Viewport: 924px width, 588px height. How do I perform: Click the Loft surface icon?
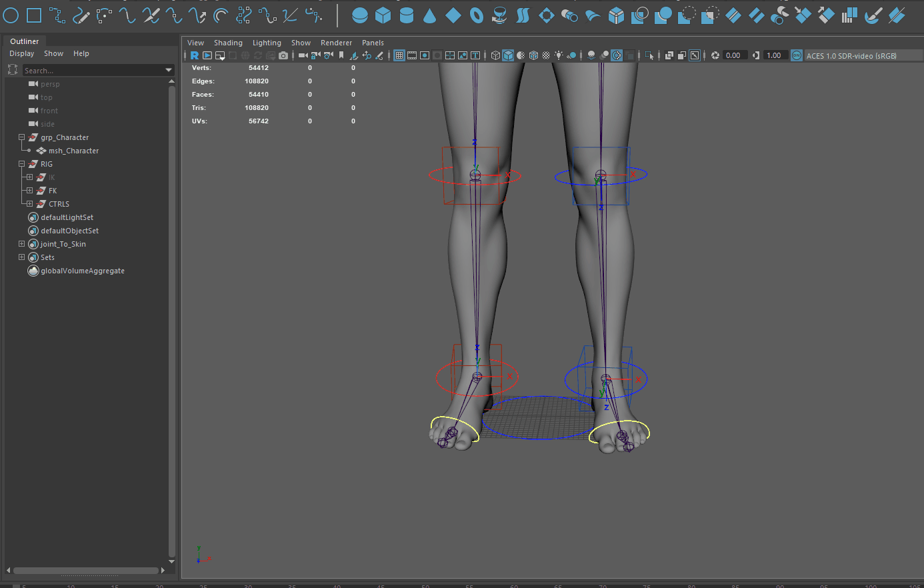[x=523, y=15]
